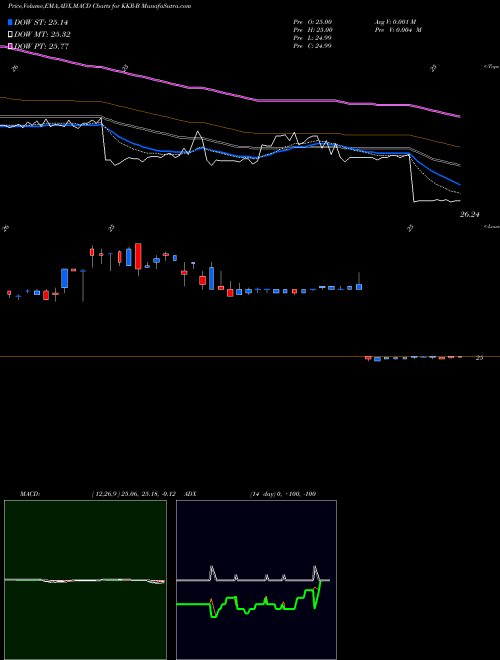Click the 'Pre V: 0.004 M' value
Viewport: 500px width, 660px height.
pos(398,30)
